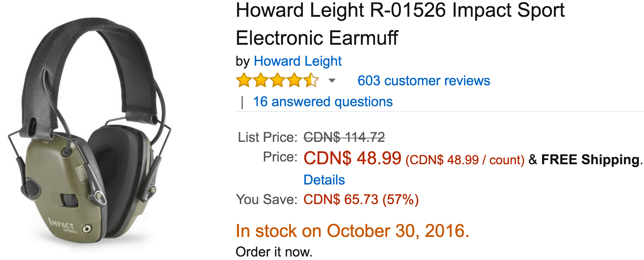Expand the star rating dropdown arrow
This screenshot has height=260, width=644.
point(332,81)
